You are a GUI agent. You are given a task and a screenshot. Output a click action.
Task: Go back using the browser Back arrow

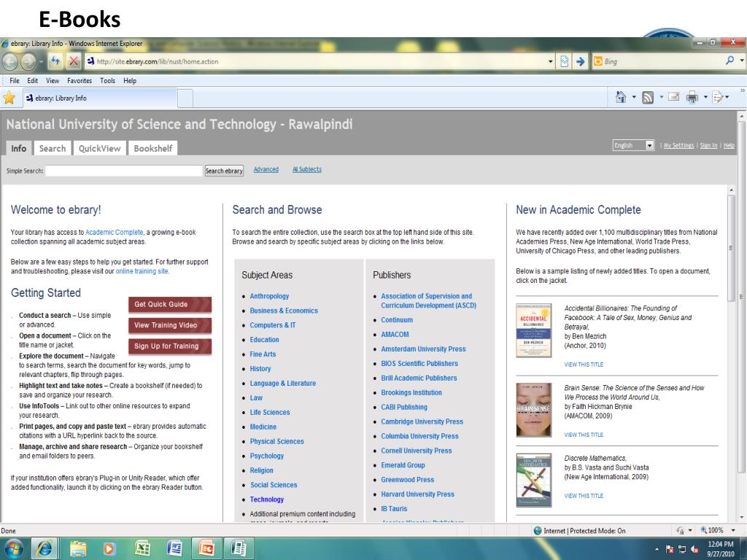click(x=10, y=61)
